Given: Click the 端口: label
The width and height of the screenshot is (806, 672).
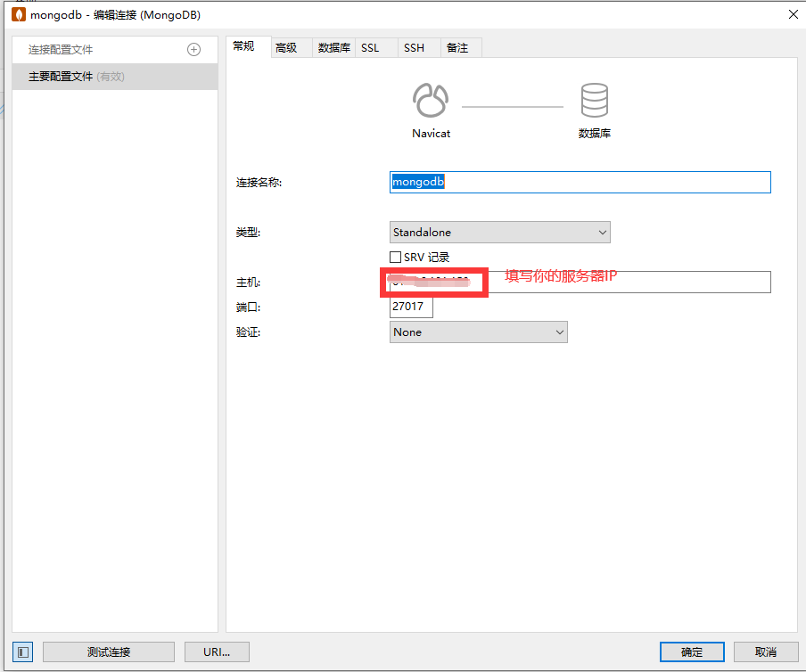Looking at the screenshot, I should click(x=248, y=307).
